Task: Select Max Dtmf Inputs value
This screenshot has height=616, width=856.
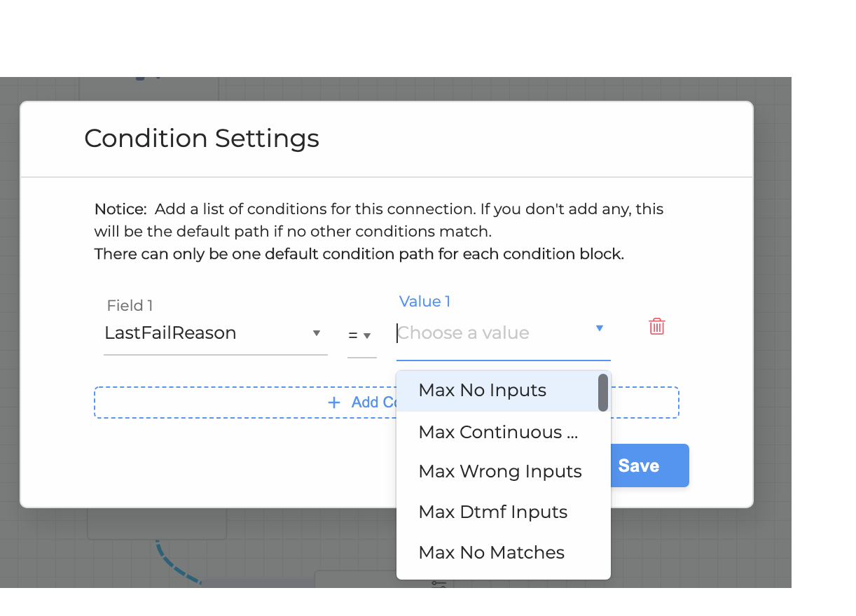Action: pos(492,512)
